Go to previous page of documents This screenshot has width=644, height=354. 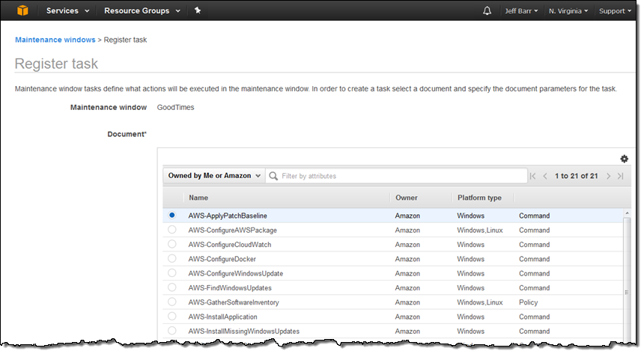coord(545,176)
